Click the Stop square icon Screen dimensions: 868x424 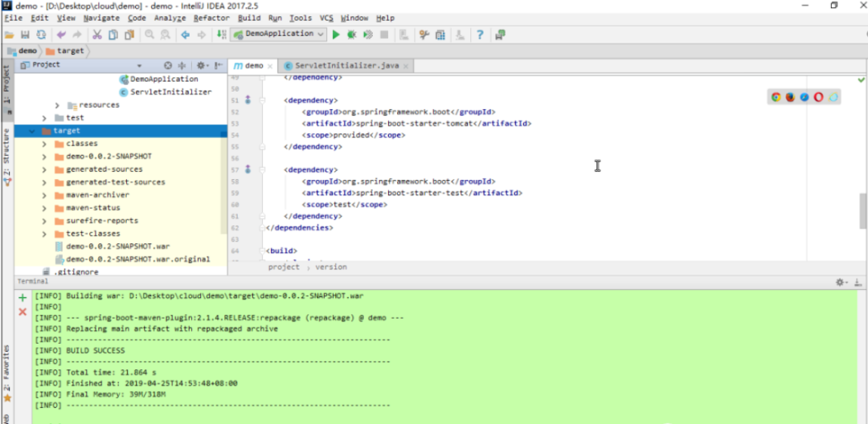pyautogui.click(x=384, y=35)
